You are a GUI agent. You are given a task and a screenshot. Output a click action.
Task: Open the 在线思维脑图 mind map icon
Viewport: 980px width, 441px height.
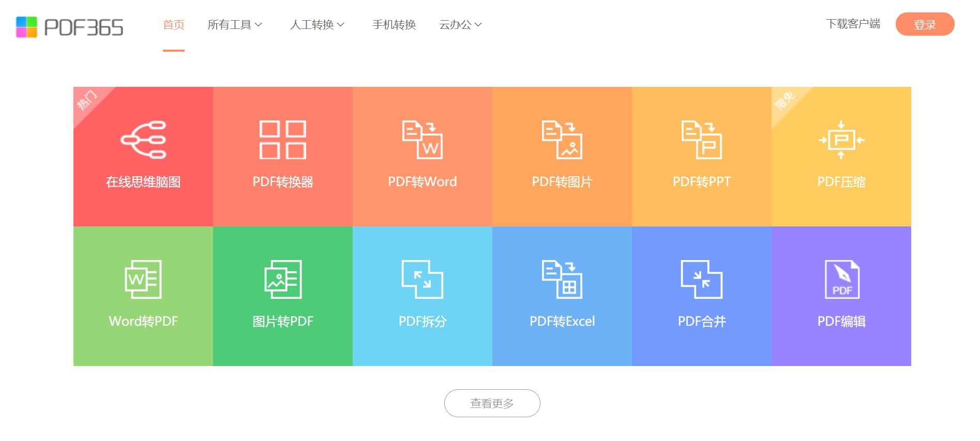click(x=143, y=140)
